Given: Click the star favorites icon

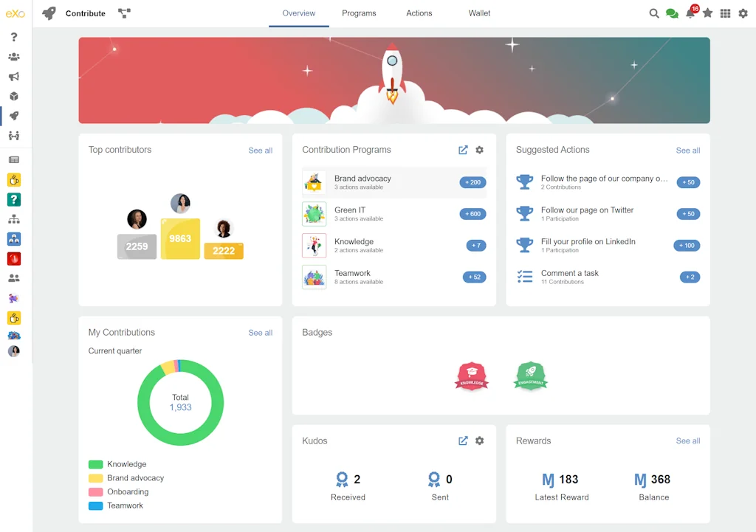Looking at the screenshot, I should pos(707,13).
